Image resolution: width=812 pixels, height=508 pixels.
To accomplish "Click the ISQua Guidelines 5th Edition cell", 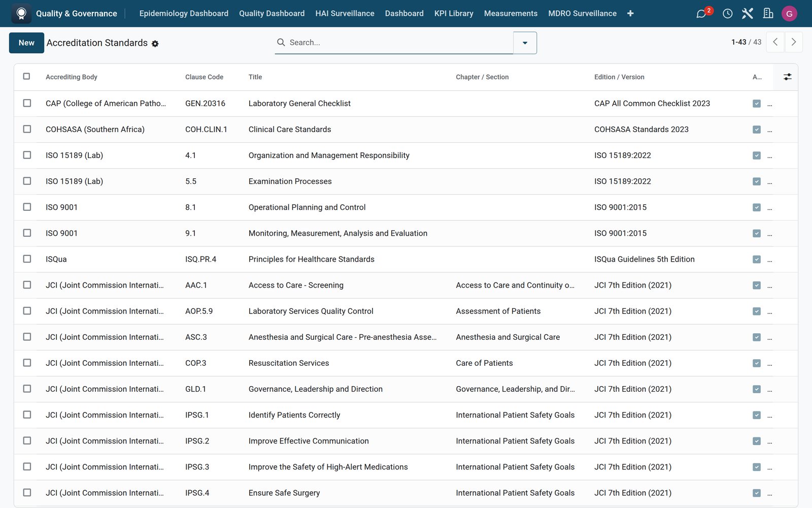I will (x=645, y=260).
